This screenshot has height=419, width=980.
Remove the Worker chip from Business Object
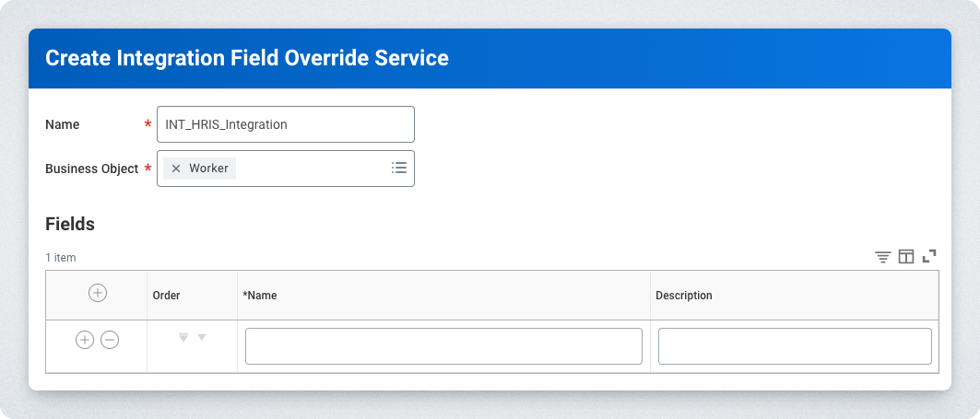pos(176,169)
